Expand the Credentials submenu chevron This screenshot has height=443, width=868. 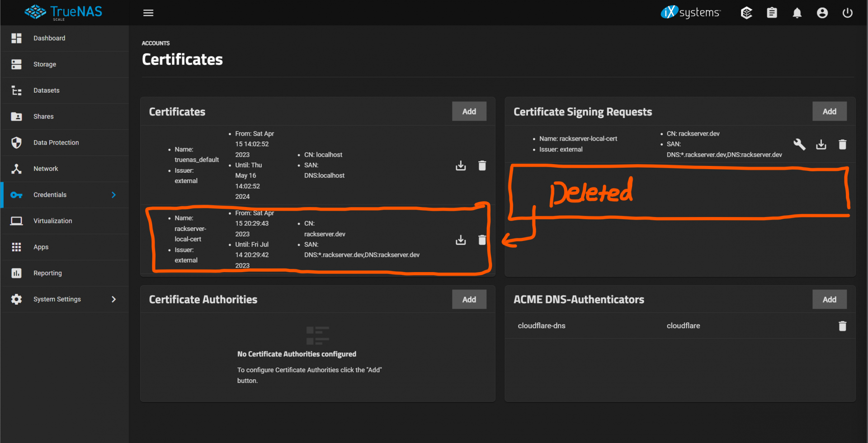[114, 195]
